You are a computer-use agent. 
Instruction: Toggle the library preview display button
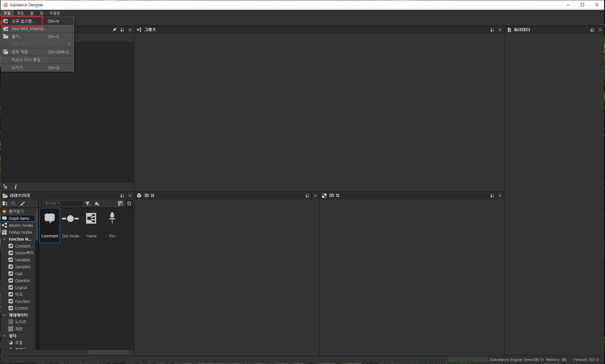[129, 204]
